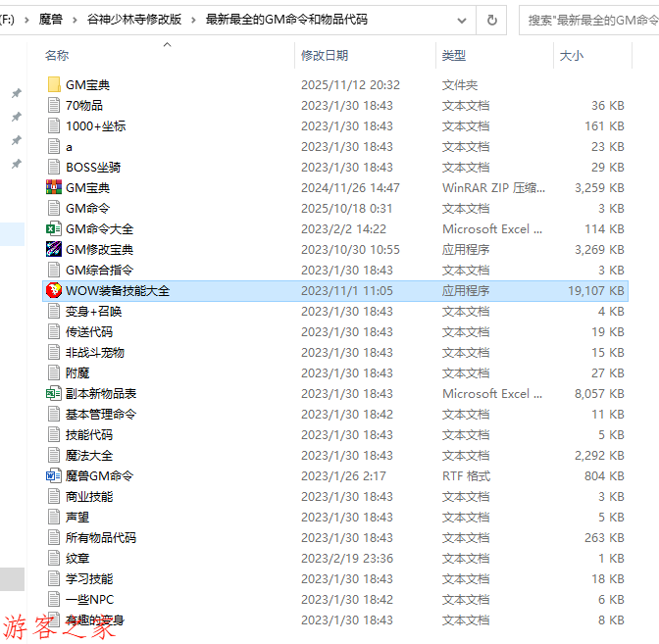Click the 魔兽GM命令 RTF document icon

click(x=54, y=476)
